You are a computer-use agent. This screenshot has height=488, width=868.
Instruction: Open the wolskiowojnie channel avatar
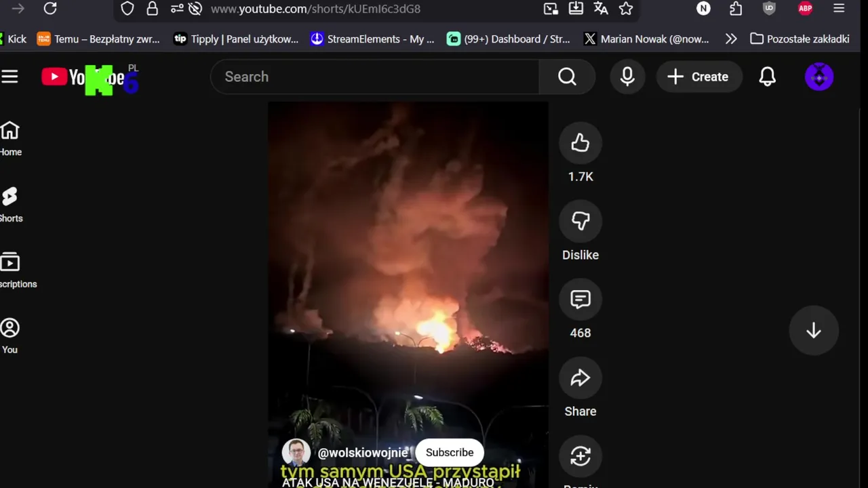point(296,453)
